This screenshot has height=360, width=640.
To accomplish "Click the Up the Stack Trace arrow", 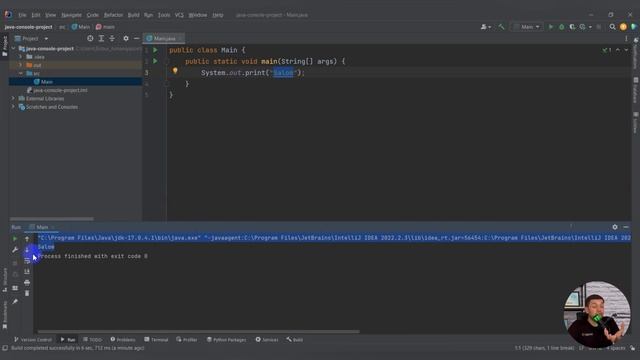I will pos(27,238).
